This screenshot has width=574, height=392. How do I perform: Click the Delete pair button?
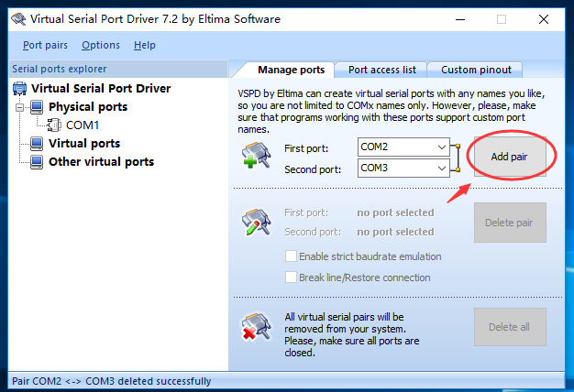click(x=510, y=223)
